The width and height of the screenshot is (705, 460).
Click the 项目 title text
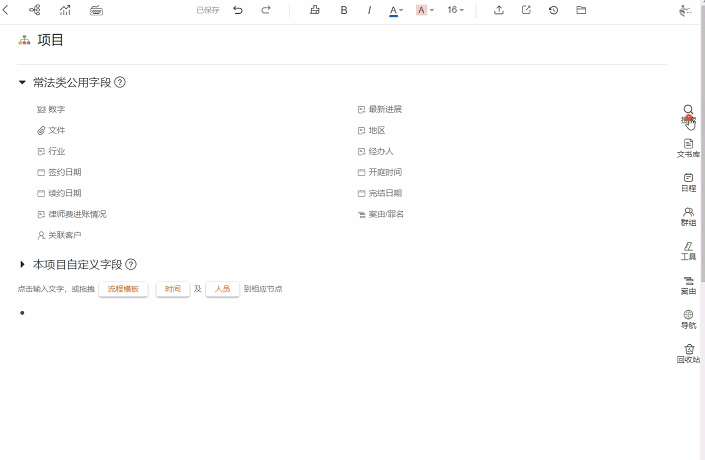click(50, 40)
